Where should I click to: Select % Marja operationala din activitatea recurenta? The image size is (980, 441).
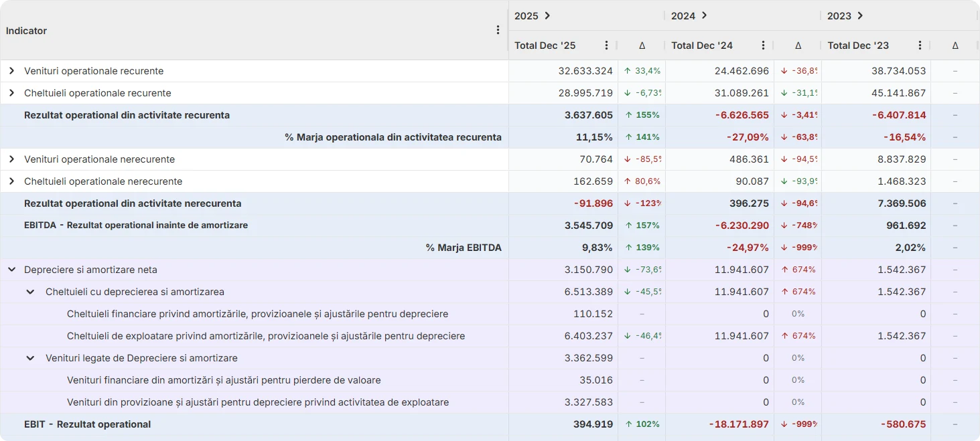(x=393, y=137)
